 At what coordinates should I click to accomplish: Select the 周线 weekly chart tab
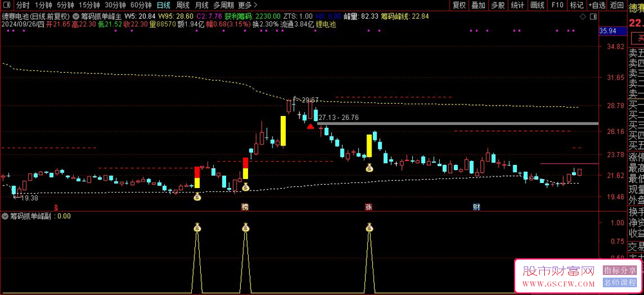click(x=182, y=5)
